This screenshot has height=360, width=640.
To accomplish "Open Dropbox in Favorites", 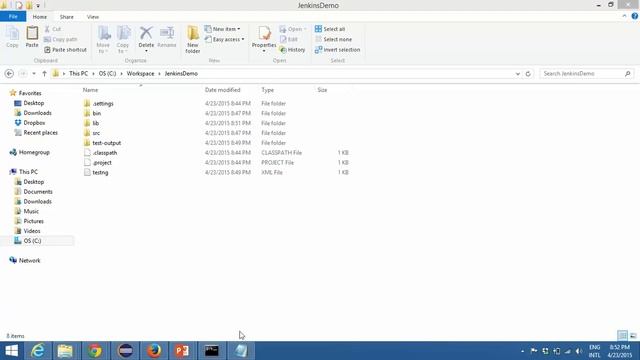I will tap(34, 123).
